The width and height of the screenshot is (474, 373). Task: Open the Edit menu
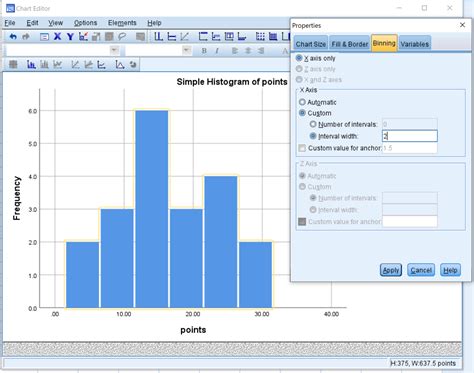pos(32,23)
